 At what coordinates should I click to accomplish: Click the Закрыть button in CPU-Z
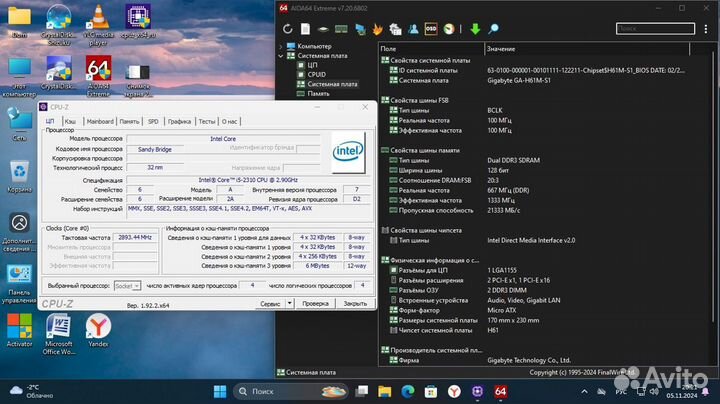coord(355,303)
